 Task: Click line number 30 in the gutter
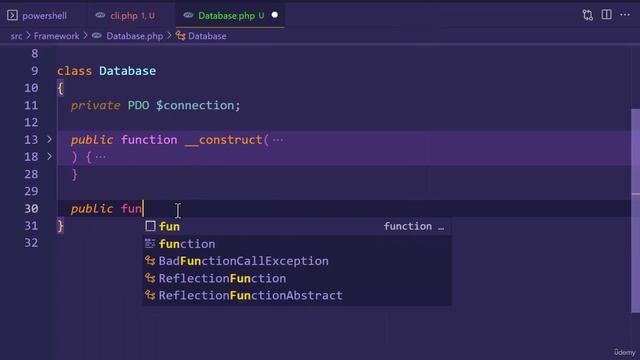31,209
